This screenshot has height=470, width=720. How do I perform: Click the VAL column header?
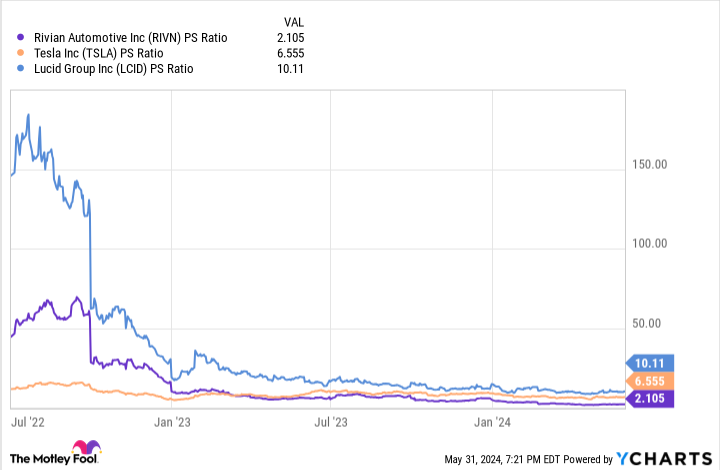coord(293,22)
